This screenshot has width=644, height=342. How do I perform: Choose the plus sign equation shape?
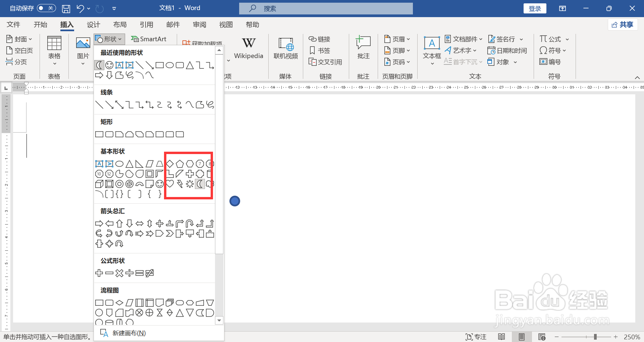pyautogui.click(x=99, y=273)
